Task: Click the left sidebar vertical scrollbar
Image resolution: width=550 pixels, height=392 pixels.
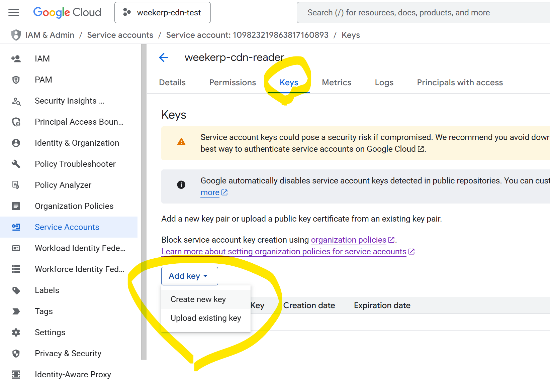Action: pyautogui.click(x=144, y=201)
